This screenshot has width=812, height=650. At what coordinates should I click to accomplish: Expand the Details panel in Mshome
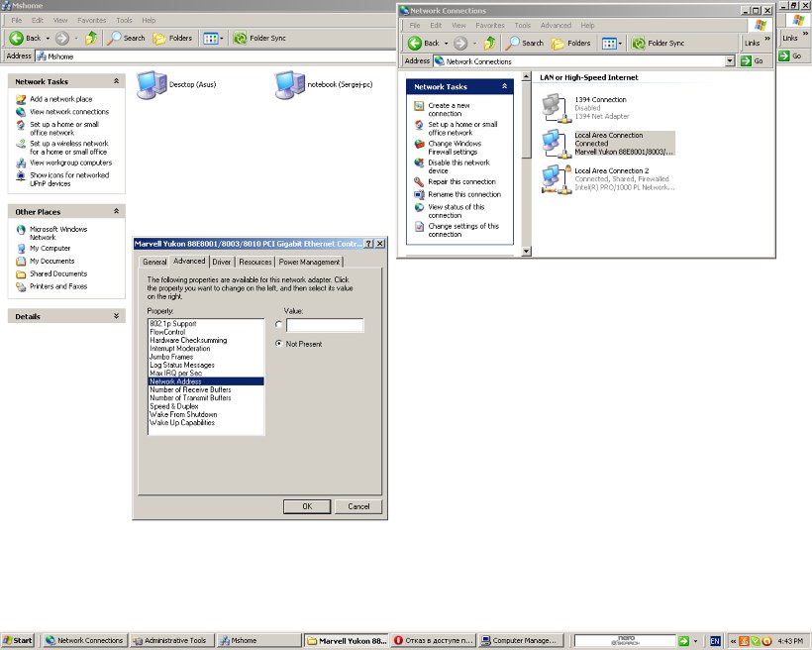(x=117, y=316)
